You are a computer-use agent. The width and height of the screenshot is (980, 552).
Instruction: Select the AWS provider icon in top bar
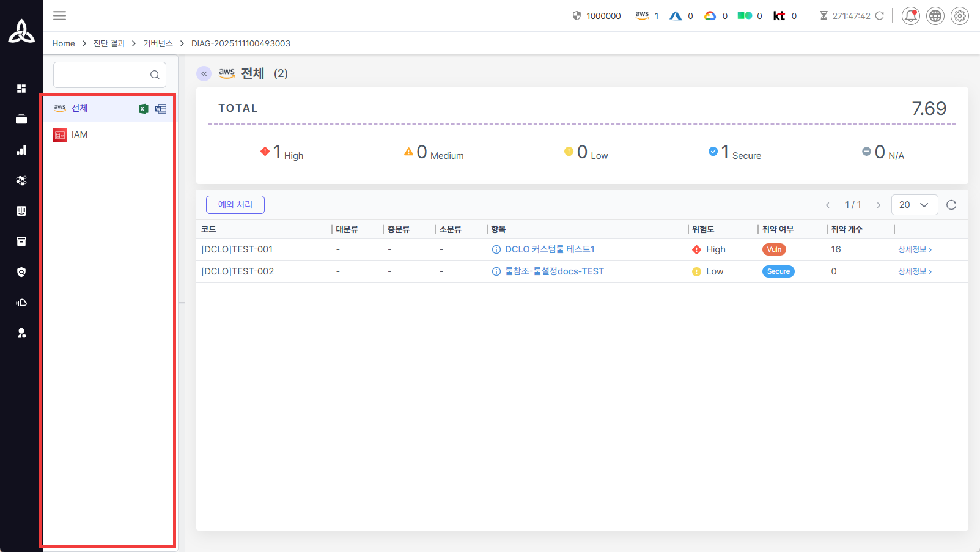click(x=641, y=15)
